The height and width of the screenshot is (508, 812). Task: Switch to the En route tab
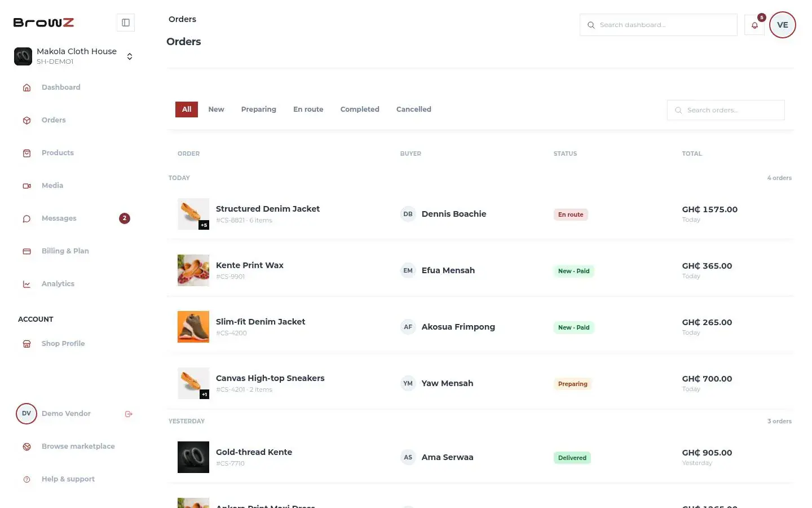[308, 110]
